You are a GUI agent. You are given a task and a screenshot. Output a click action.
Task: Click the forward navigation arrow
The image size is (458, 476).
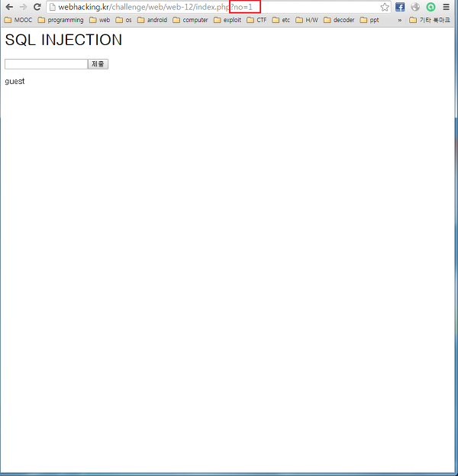pos(23,7)
